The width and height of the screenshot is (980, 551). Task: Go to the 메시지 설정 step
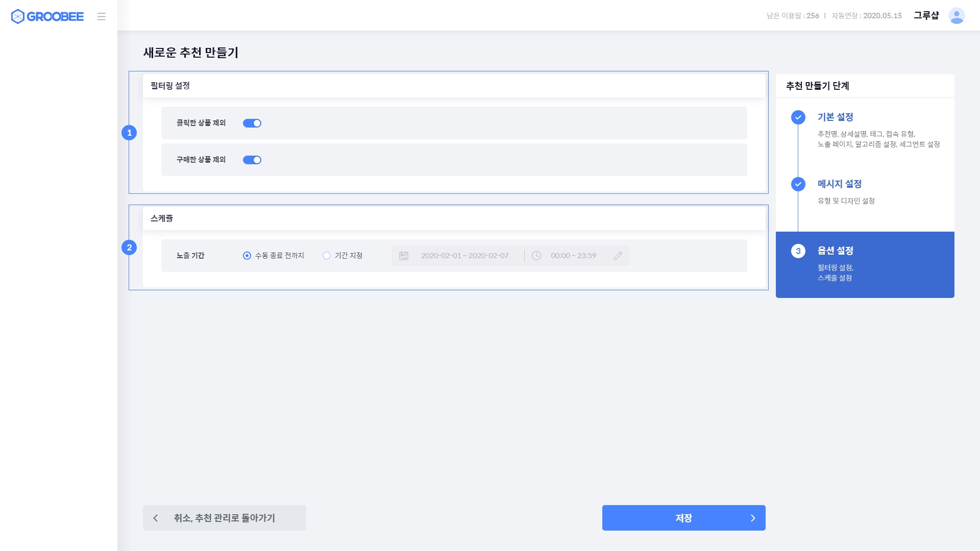(840, 184)
